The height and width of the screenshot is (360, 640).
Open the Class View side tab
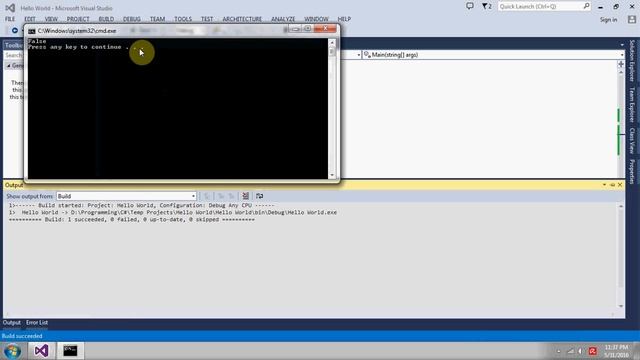click(632, 140)
